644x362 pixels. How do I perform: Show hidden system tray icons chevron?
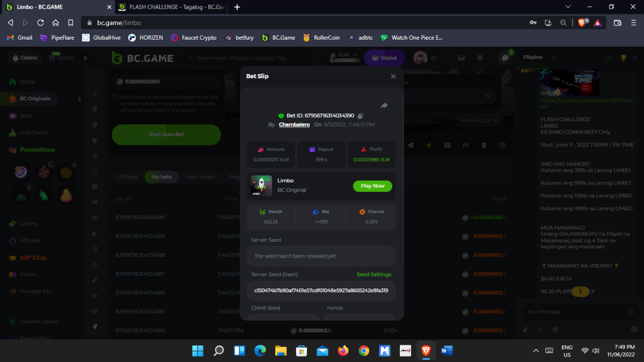[536, 351]
